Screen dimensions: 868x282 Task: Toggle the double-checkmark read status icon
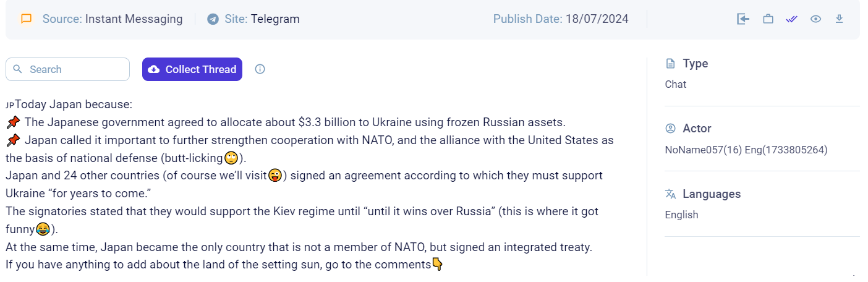(x=792, y=19)
